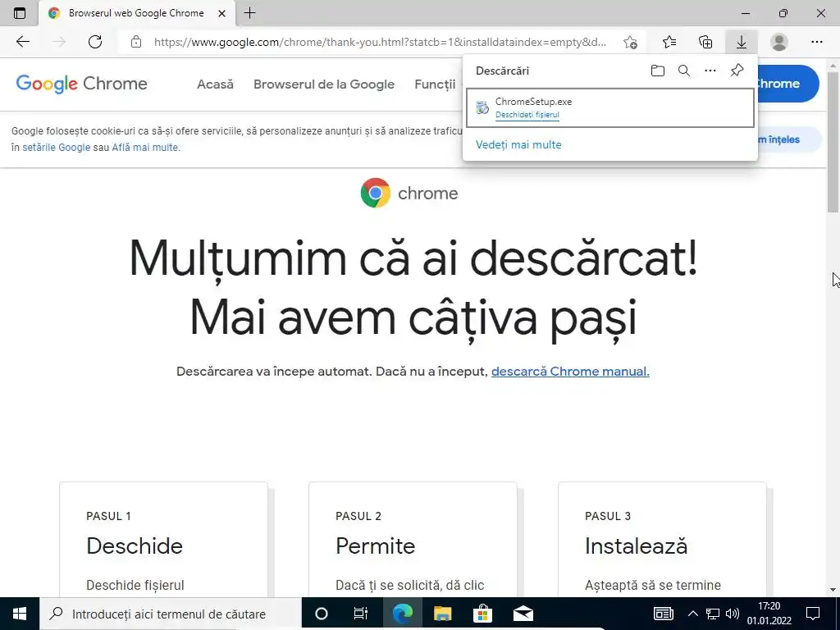Open downloads folder icon in panel
Viewport: 840px width, 630px height.
657,71
